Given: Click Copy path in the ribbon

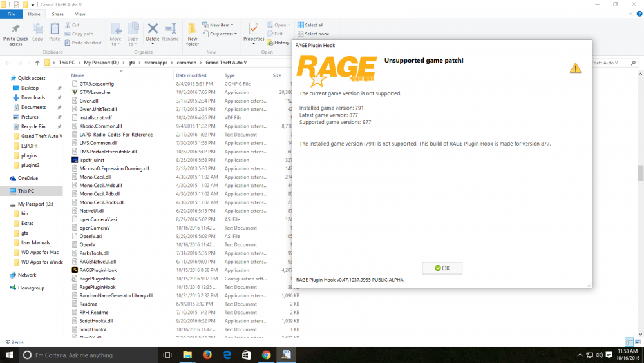Looking at the screenshot, I should (x=79, y=34).
